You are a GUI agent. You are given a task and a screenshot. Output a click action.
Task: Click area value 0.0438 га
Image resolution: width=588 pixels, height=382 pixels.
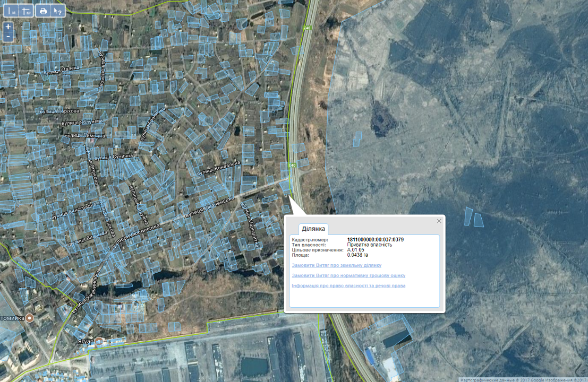(357, 255)
